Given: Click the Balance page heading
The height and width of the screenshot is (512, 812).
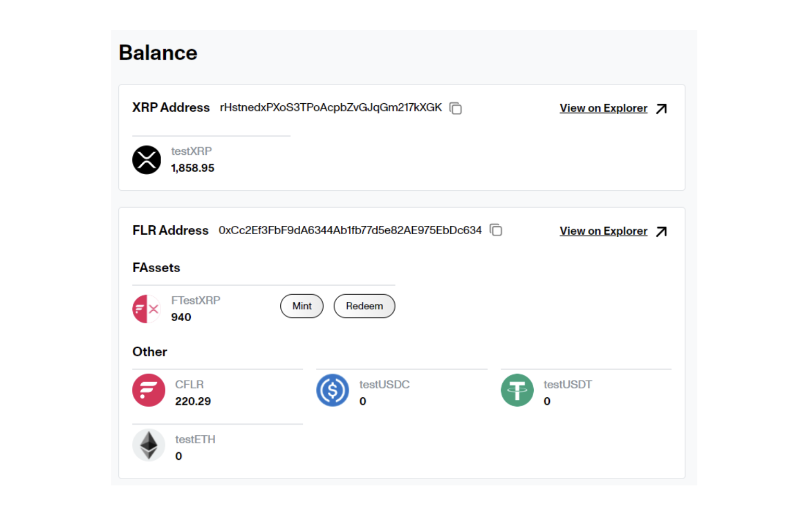Looking at the screenshot, I should pyautogui.click(x=158, y=53).
